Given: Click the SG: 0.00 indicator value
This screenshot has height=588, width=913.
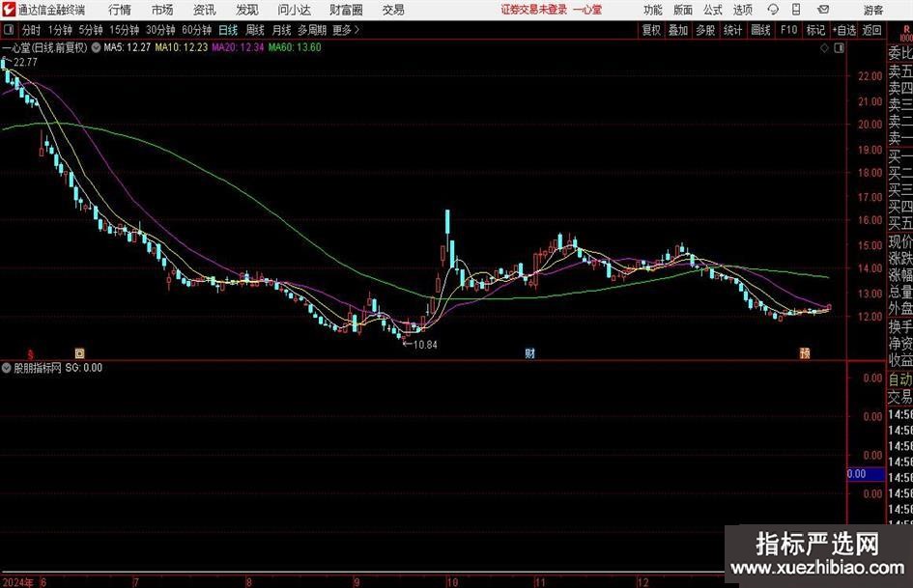Looking at the screenshot, I should [x=84, y=368].
